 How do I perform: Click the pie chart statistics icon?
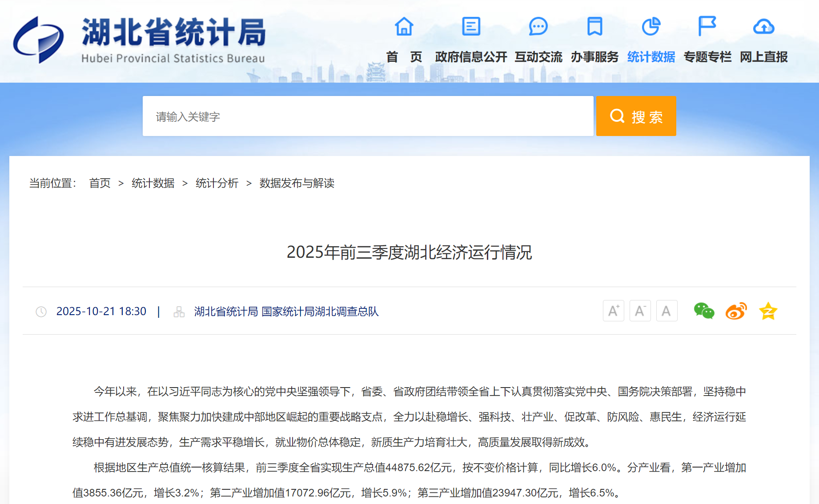pos(651,27)
